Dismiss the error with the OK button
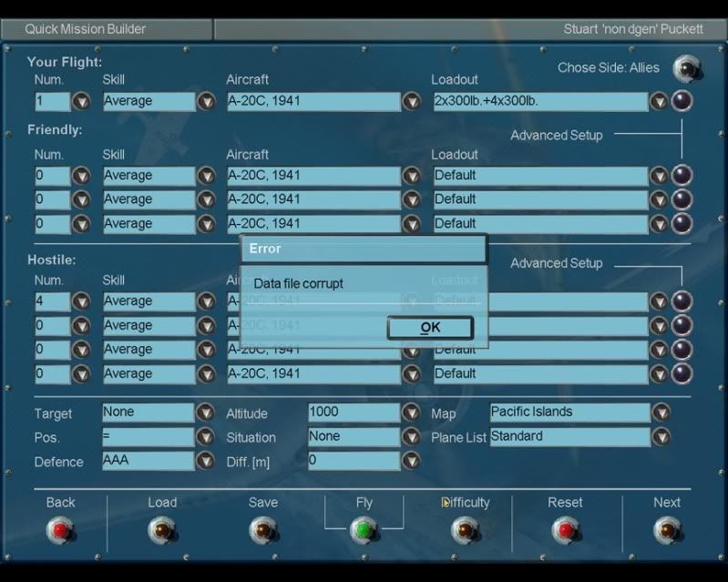Viewport: 728px width, 582px height. [x=430, y=328]
